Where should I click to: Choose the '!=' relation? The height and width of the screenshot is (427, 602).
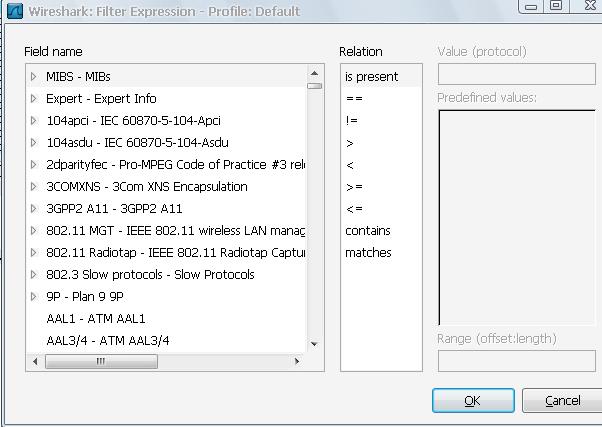[351, 121]
